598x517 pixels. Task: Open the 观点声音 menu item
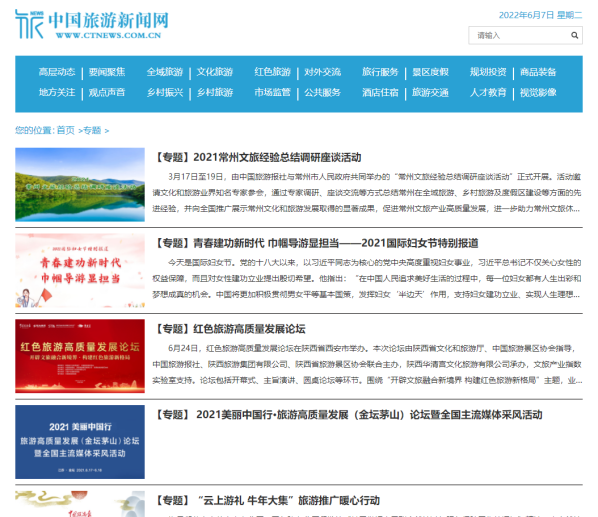point(107,93)
